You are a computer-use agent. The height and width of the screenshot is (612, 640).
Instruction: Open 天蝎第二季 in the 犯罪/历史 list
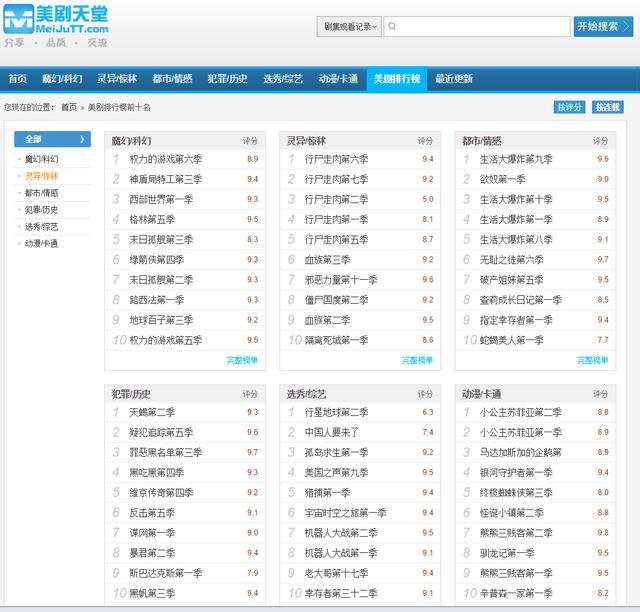click(x=152, y=412)
